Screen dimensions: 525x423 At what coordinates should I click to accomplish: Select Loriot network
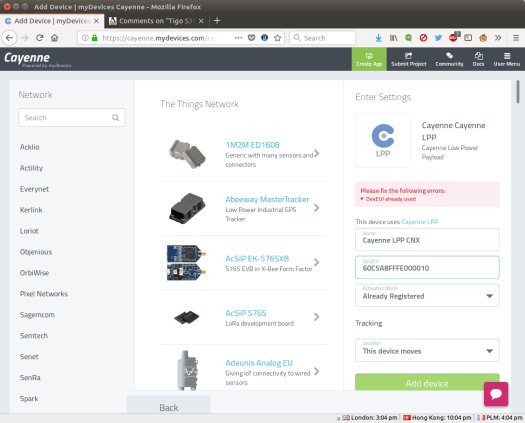[x=29, y=231]
